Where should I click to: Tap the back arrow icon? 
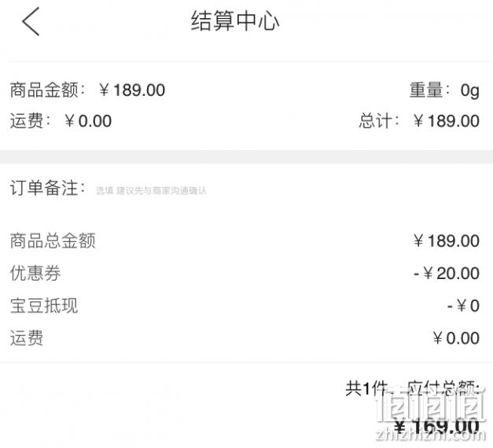(x=31, y=22)
